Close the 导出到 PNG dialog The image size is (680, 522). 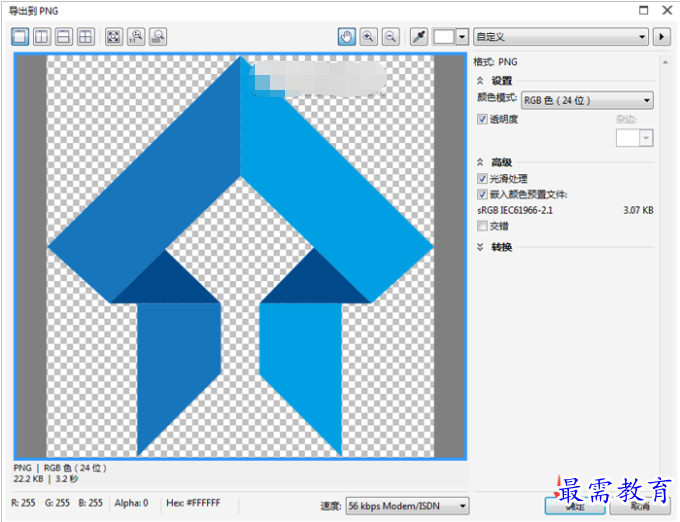click(667, 10)
